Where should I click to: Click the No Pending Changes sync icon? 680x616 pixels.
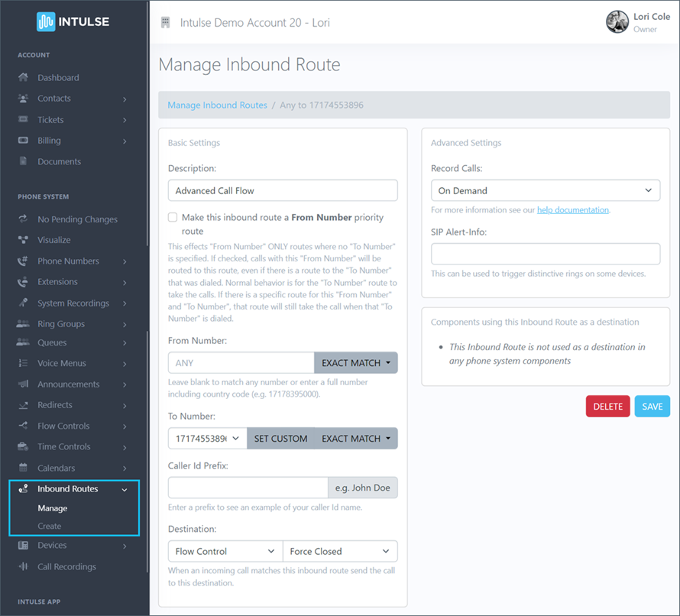[24, 219]
